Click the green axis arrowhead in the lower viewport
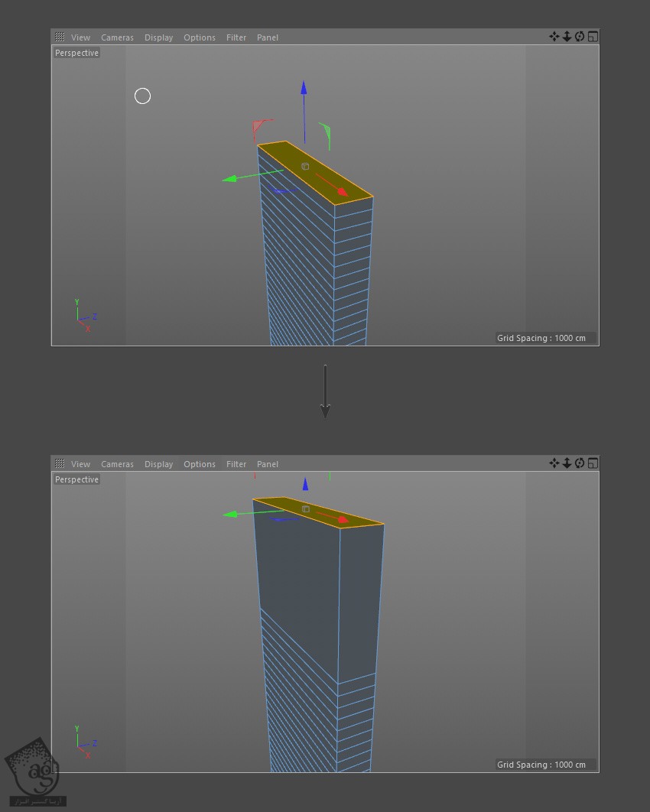 (x=228, y=514)
